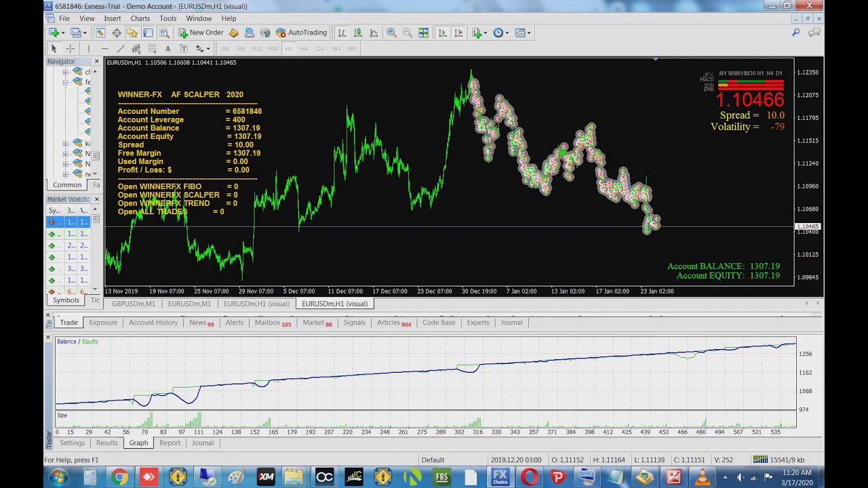Open the Templates dropdown

(x=523, y=33)
